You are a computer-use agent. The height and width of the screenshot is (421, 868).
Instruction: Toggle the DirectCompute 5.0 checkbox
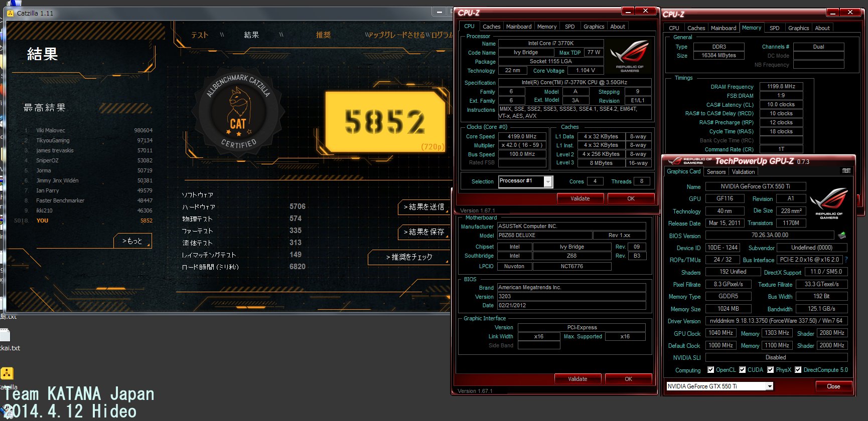click(x=798, y=370)
